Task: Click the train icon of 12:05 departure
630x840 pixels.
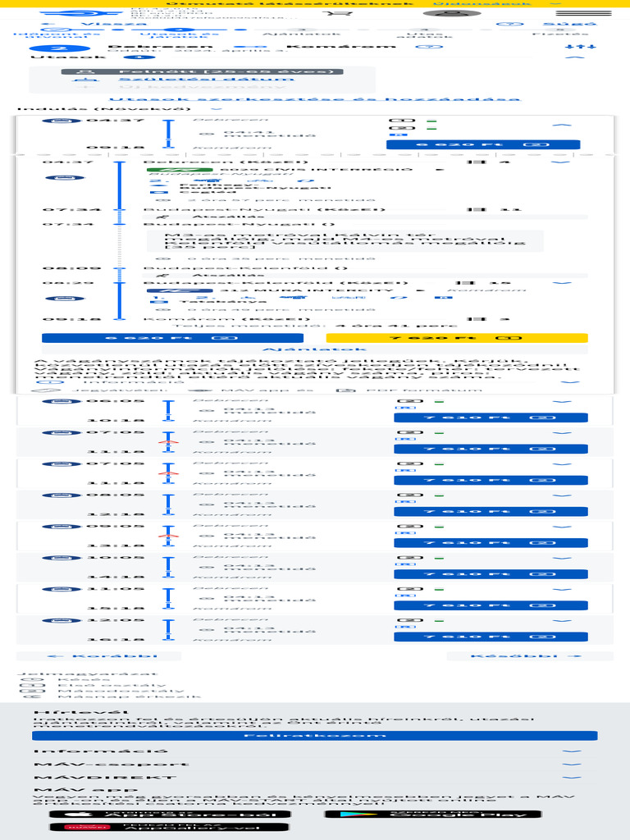Action: click(x=62, y=620)
